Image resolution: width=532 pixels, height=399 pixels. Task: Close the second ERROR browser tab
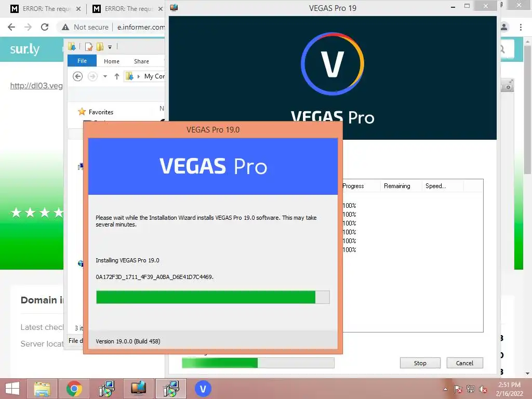(x=161, y=9)
